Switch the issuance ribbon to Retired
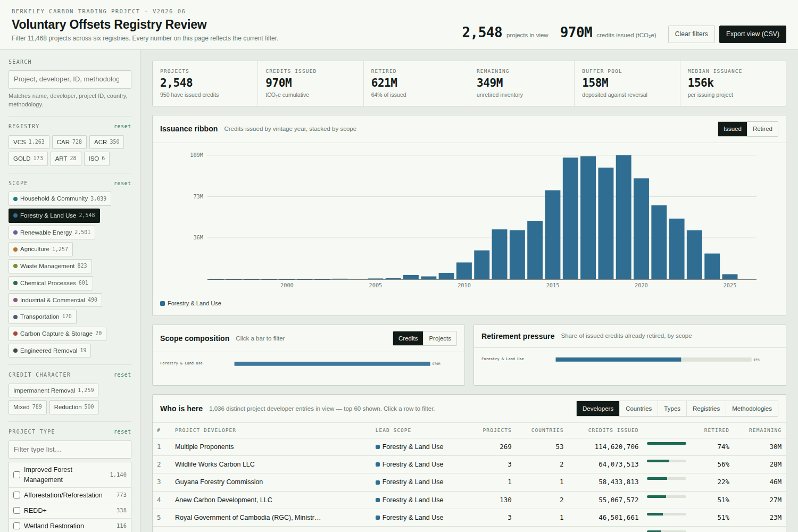 click(x=762, y=129)
